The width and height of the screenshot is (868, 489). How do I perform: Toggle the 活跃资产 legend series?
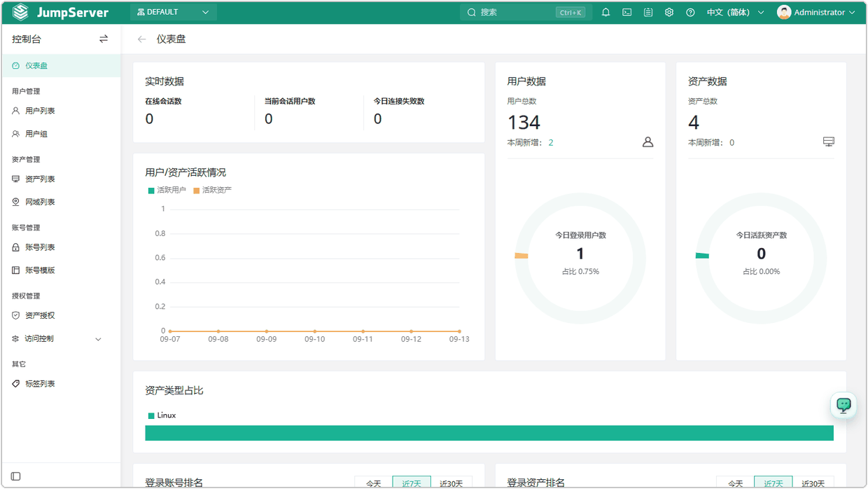213,190
